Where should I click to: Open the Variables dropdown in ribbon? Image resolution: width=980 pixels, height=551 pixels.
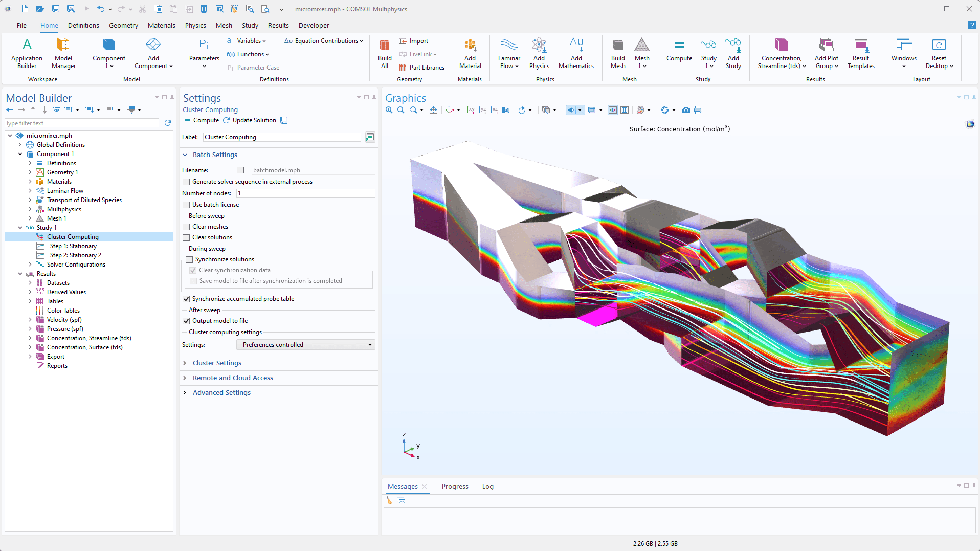click(247, 41)
